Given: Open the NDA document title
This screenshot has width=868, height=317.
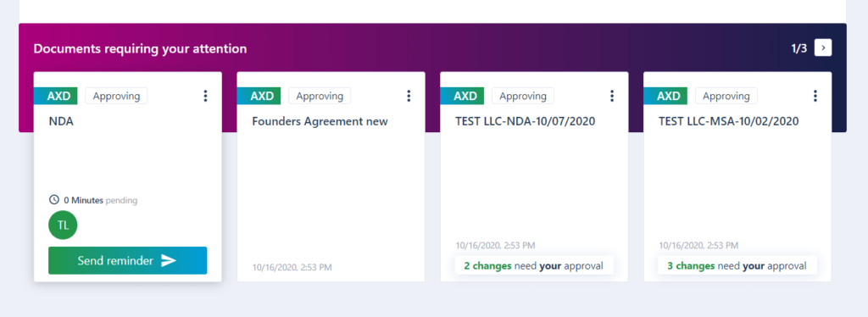Looking at the screenshot, I should click(61, 121).
